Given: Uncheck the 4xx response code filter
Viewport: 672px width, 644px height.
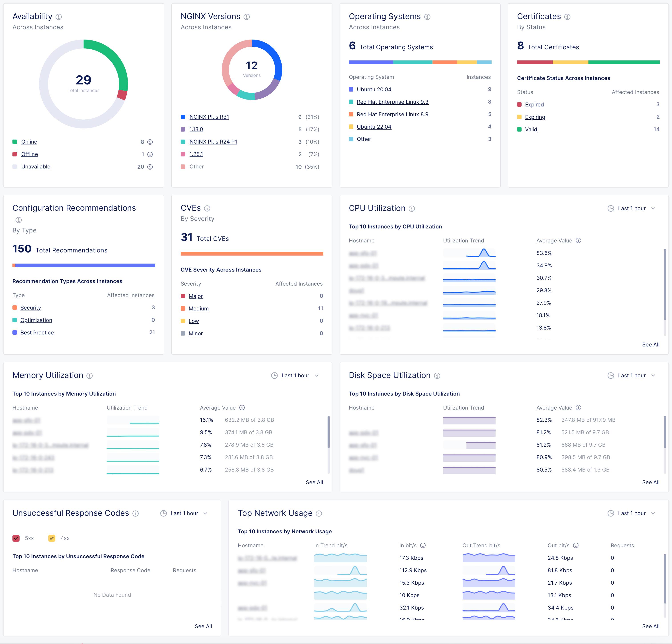Looking at the screenshot, I should pos(52,538).
